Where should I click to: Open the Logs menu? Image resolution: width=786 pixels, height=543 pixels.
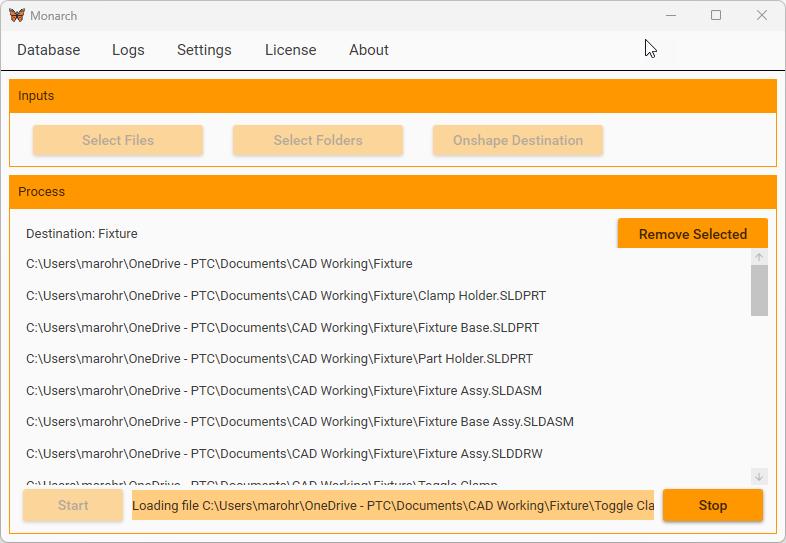tap(128, 50)
